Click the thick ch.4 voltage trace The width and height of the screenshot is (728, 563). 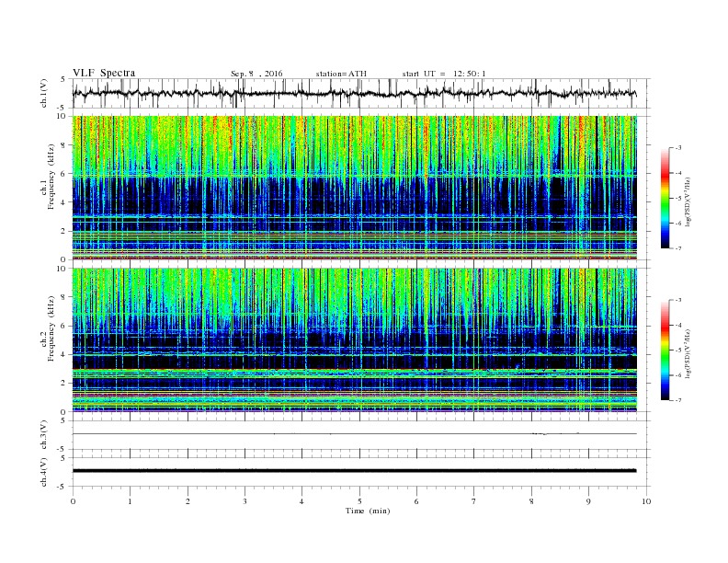click(354, 471)
